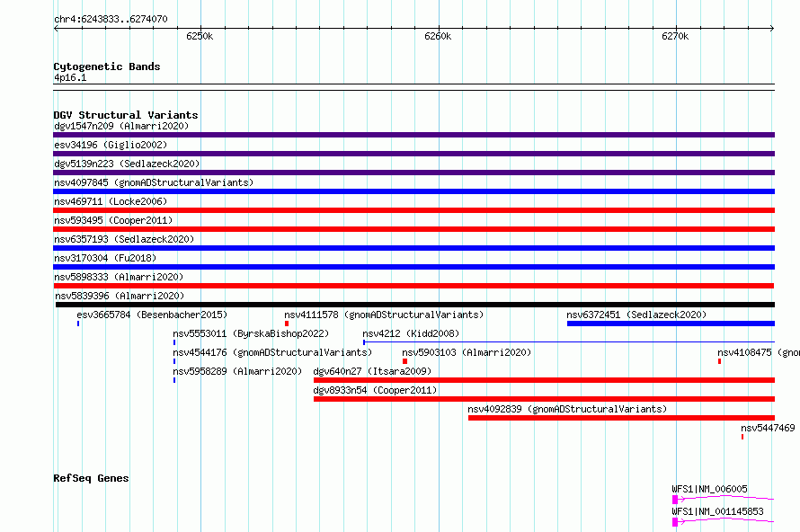Open dgv640n27 (Itsara2009) red bar

coord(545,380)
